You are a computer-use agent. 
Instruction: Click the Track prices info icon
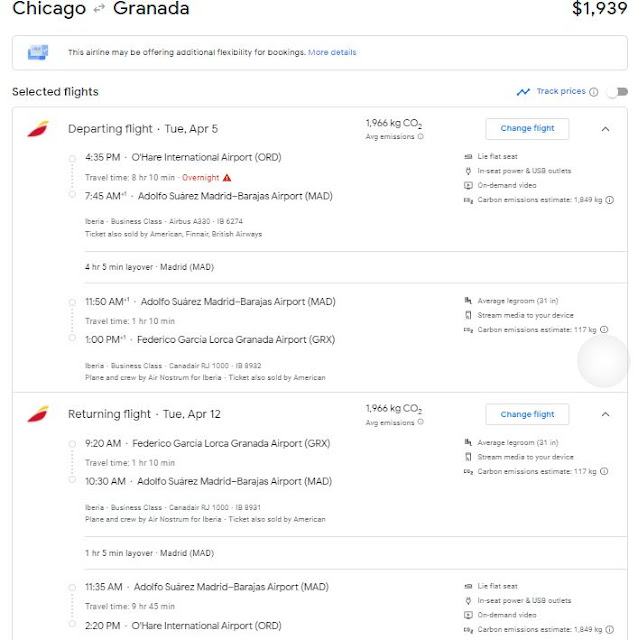594,92
